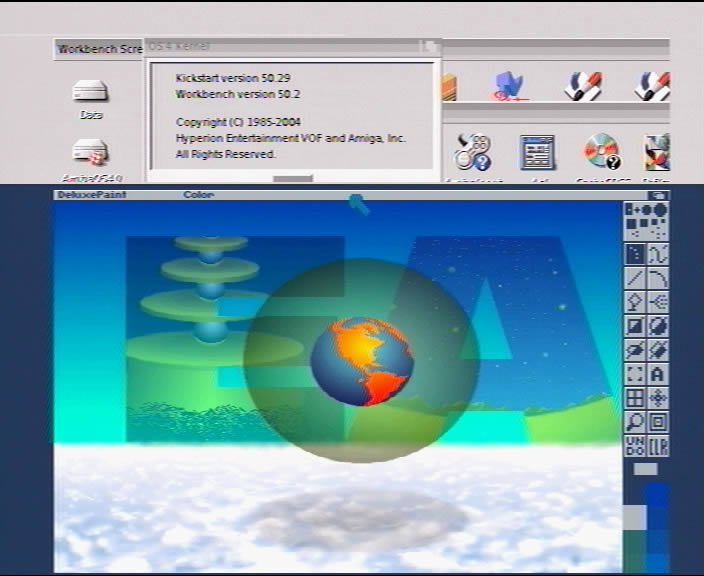Select the brush pickup selector tool
The height and width of the screenshot is (576, 704).
point(635,374)
